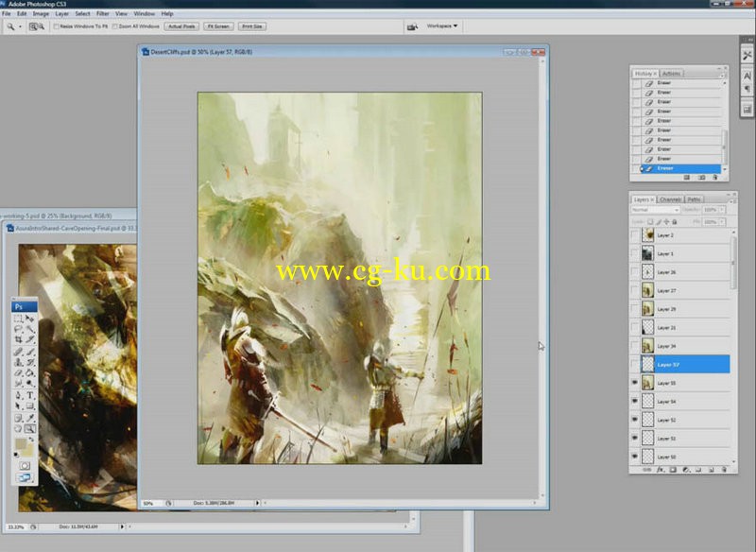Image resolution: width=756 pixels, height=552 pixels.
Task: Select the Zoom tool in toolbox
Action: (x=30, y=428)
